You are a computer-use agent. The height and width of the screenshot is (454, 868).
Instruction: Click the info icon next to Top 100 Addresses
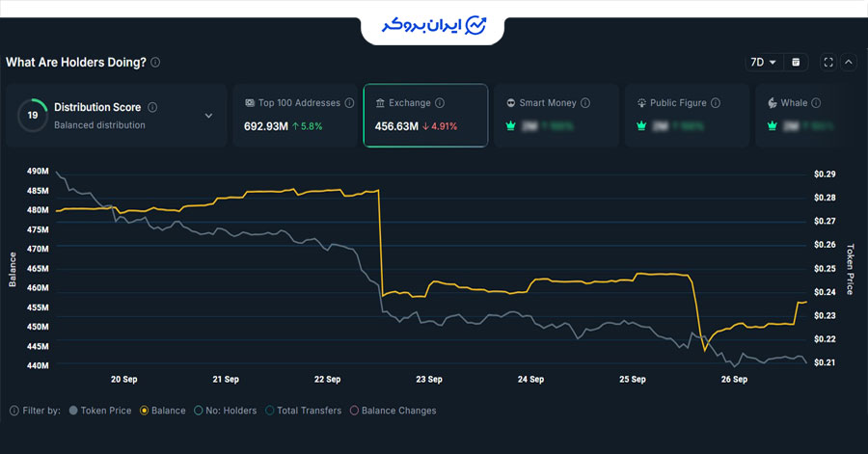coord(349,103)
